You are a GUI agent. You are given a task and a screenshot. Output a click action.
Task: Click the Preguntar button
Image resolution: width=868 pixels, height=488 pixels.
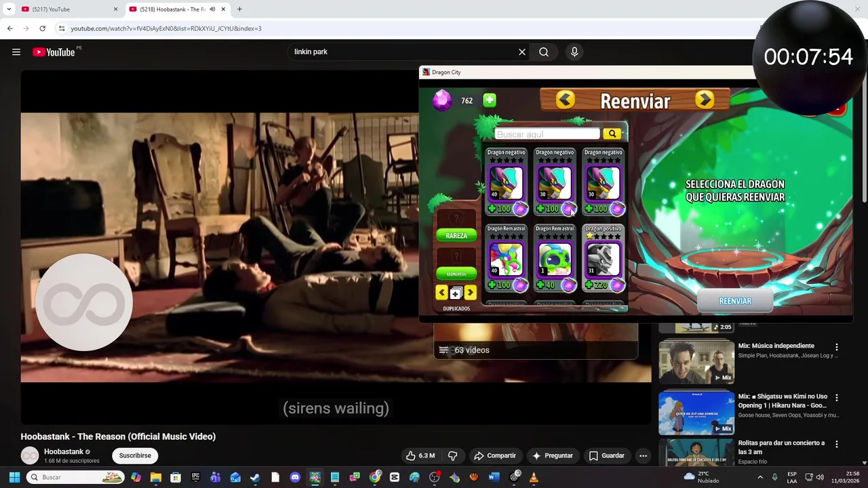tap(553, 455)
